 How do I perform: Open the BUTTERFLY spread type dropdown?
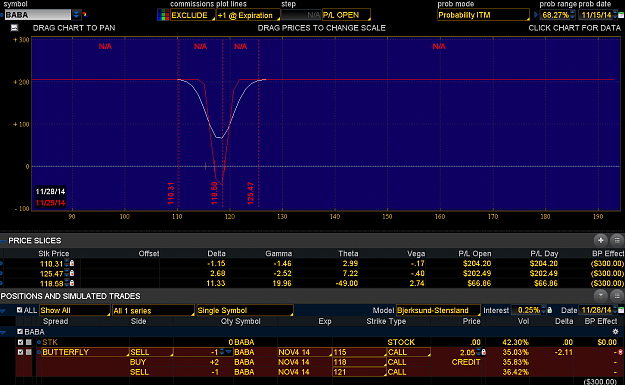click(x=85, y=352)
